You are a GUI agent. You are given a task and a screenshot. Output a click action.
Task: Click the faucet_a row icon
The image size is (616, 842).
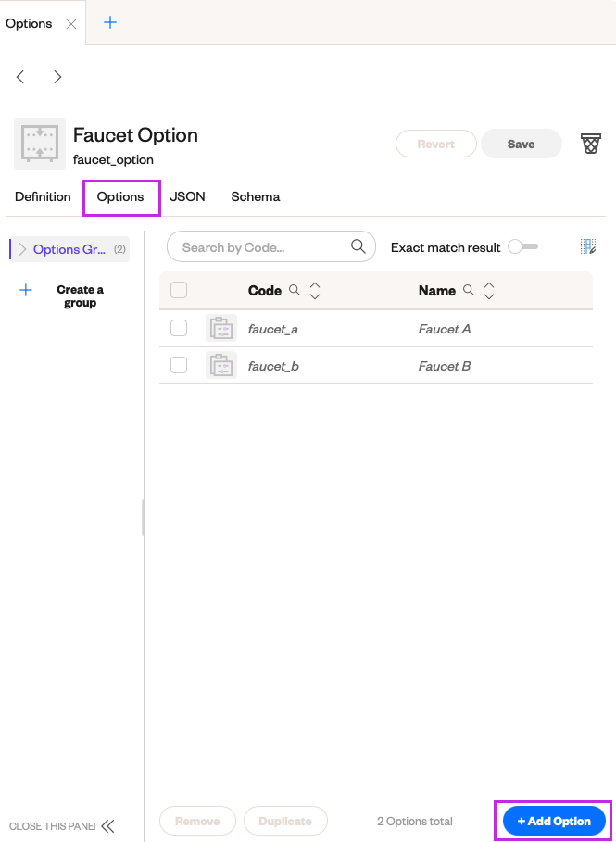coord(221,328)
